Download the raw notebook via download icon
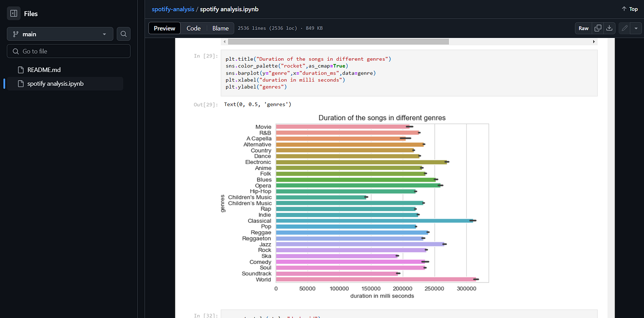 (609, 28)
